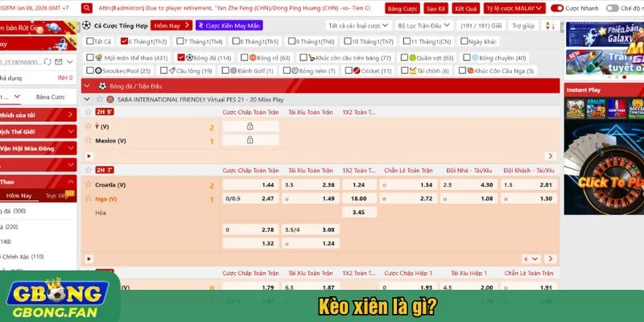The image size is (644, 322).
Task: Open the Bảng Cược sidebar tab
Action: (51, 97)
